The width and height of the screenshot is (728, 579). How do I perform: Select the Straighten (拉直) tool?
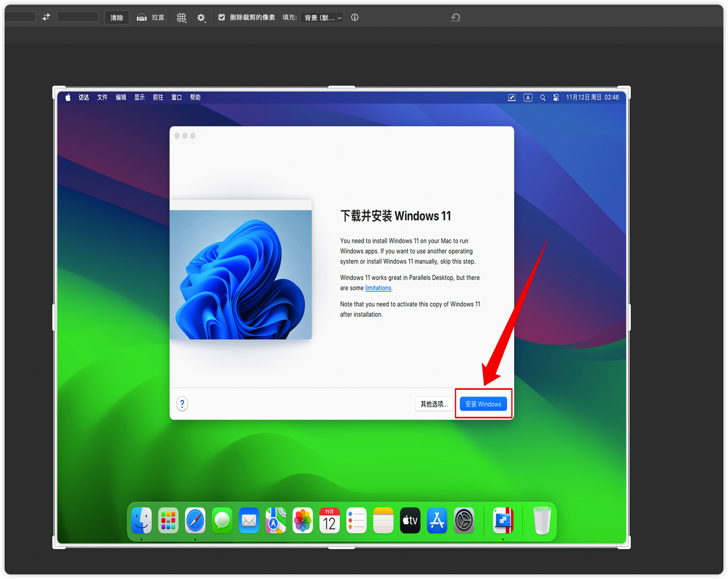pyautogui.click(x=151, y=18)
